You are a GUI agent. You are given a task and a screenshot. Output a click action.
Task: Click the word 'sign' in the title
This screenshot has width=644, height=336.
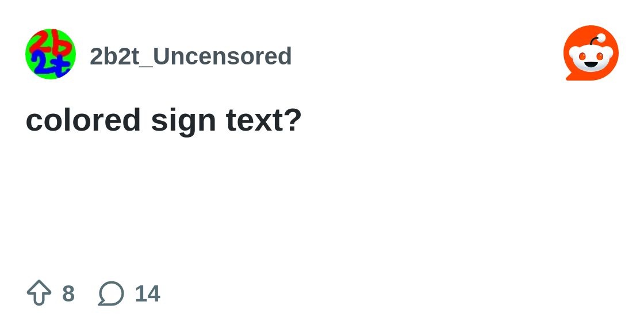(x=183, y=120)
